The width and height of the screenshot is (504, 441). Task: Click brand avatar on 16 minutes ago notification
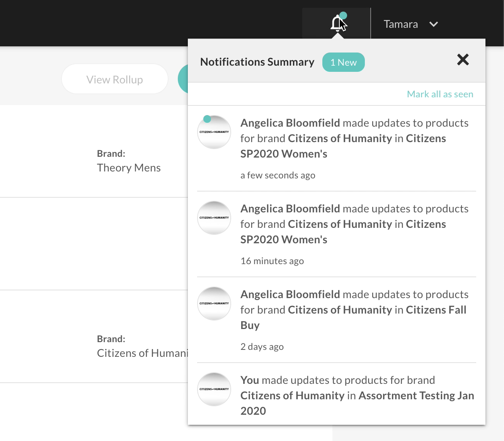pos(214,218)
